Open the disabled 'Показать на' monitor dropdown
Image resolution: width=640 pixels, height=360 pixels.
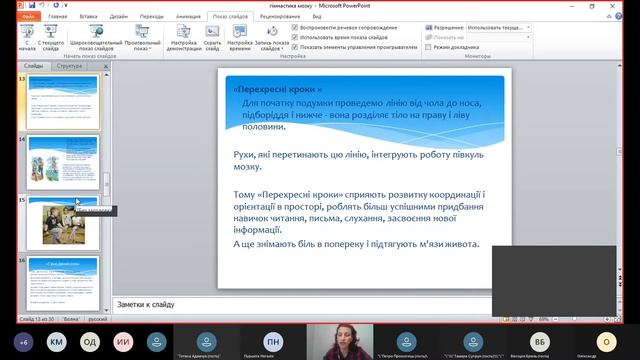tap(498, 37)
